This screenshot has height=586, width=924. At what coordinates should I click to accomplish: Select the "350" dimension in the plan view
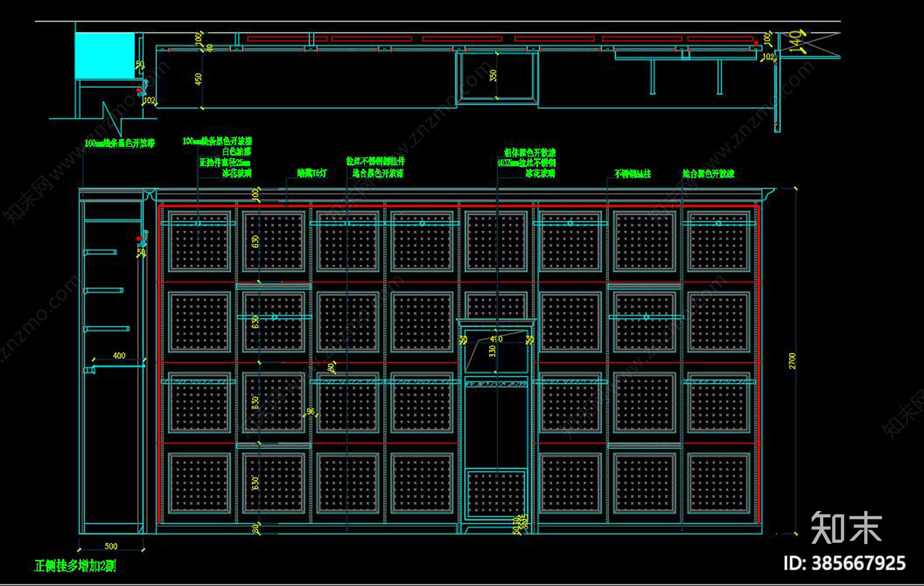(x=493, y=75)
